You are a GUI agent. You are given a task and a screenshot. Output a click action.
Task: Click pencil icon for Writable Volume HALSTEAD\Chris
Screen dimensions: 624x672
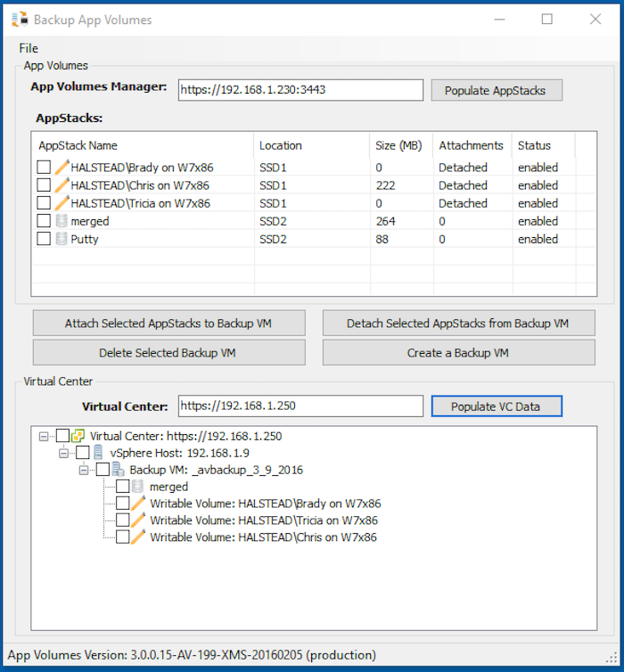coord(138,537)
